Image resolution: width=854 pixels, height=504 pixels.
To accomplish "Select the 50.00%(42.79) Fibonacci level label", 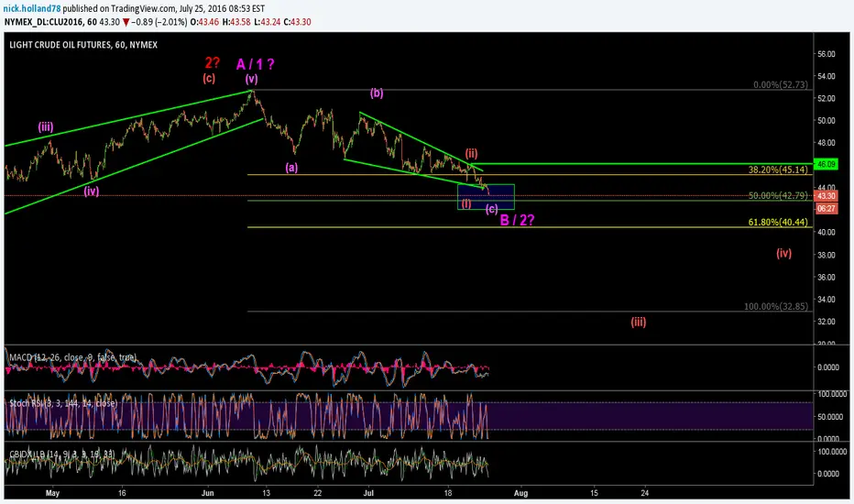I will [x=778, y=195].
